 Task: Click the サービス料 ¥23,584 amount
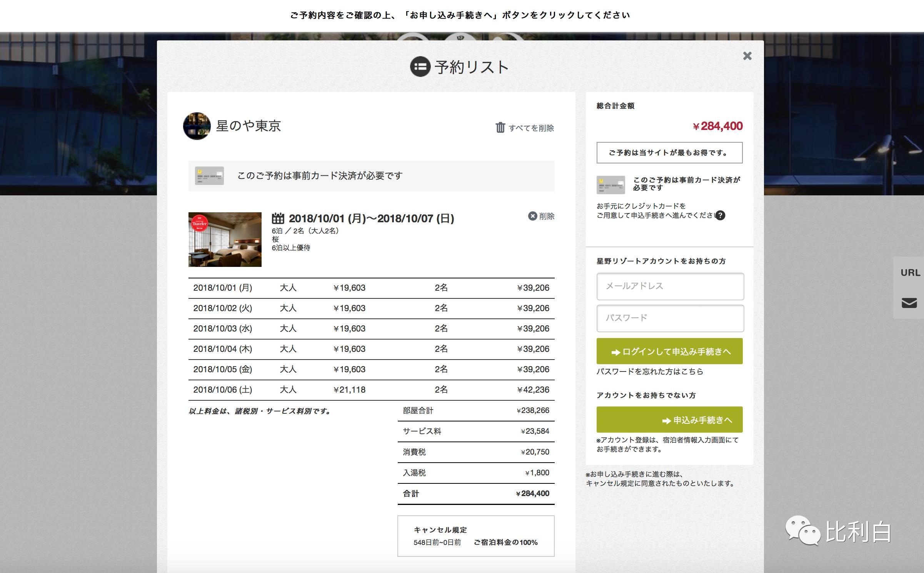click(535, 431)
